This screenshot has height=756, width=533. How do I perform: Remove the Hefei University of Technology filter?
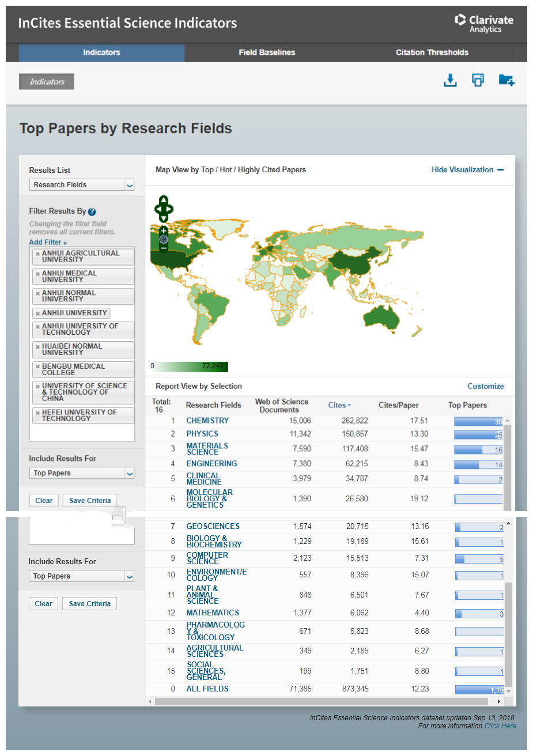coord(37,413)
